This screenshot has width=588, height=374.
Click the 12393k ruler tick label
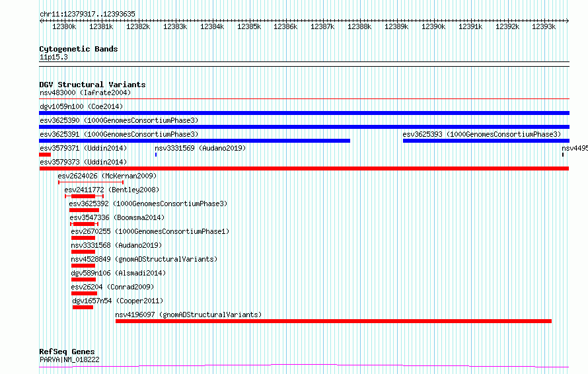(544, 26)
